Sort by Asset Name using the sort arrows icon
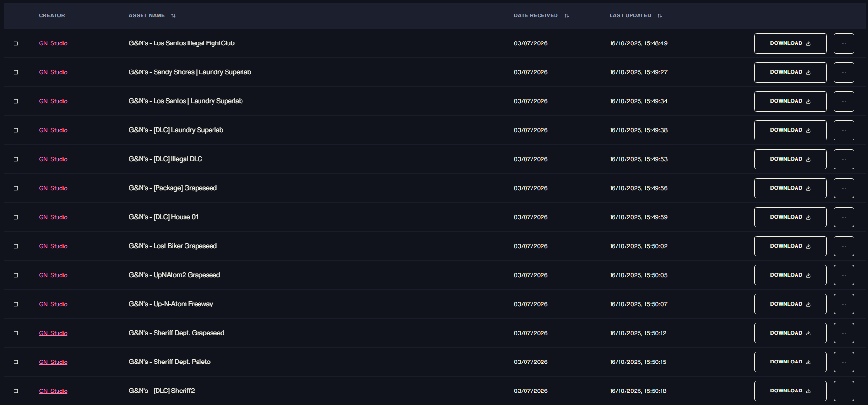868x405 pixels. (x=173, y=16)
